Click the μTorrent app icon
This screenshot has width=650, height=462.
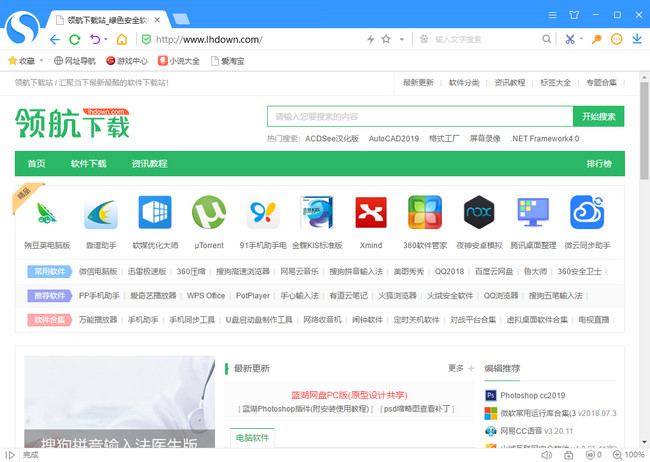(209, 212)
